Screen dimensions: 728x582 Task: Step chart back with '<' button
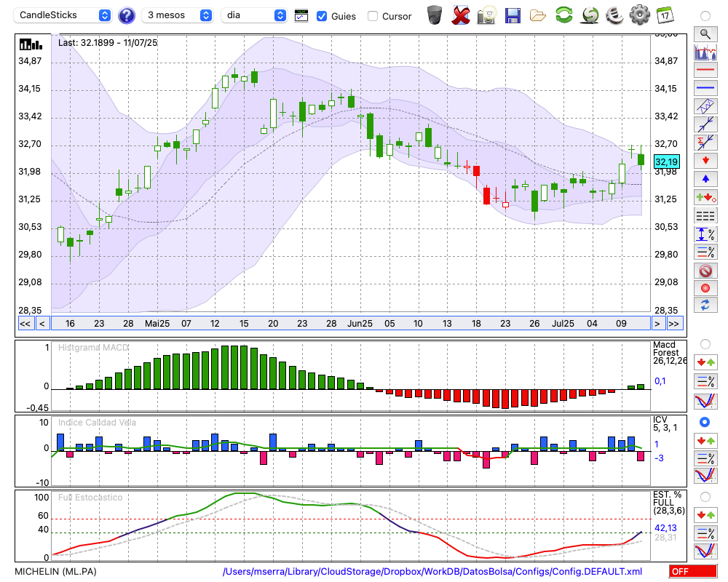(42, 324)
